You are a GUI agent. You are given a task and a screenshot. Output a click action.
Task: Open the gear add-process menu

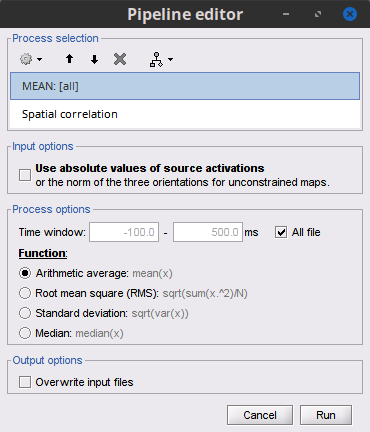26,59
